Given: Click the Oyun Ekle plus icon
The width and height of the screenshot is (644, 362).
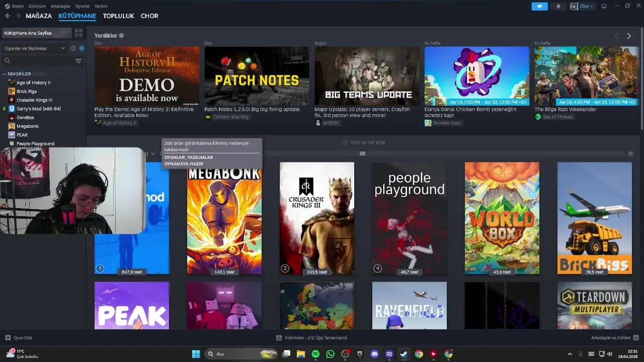Looking at the screenshot, I should tap(8, 338).
